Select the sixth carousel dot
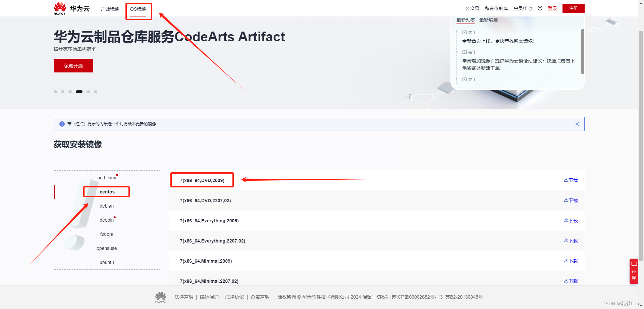Viewport: 644px width, 309px height. 96,92
